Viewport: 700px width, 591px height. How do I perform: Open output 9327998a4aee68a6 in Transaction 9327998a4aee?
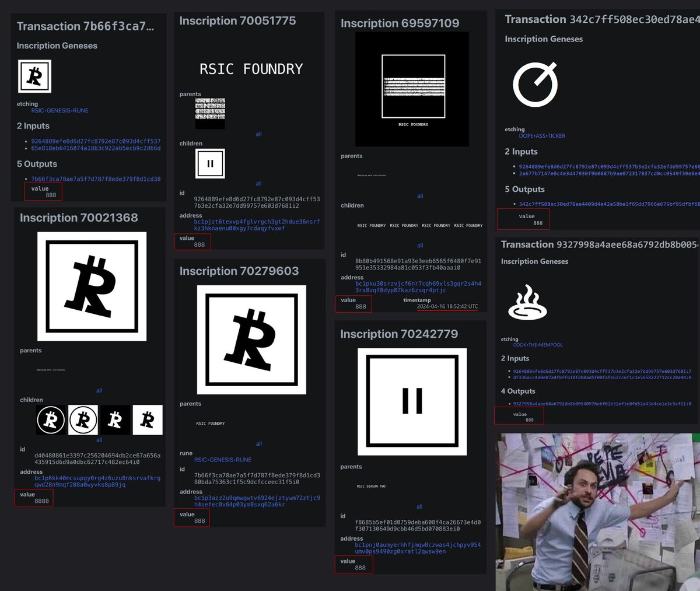click(x=602, y=404)
